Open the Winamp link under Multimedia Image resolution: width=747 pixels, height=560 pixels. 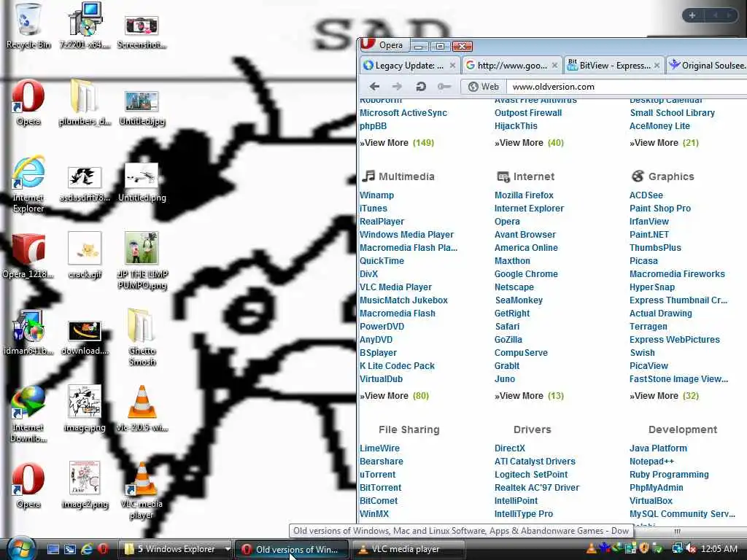tap(377, 195)
